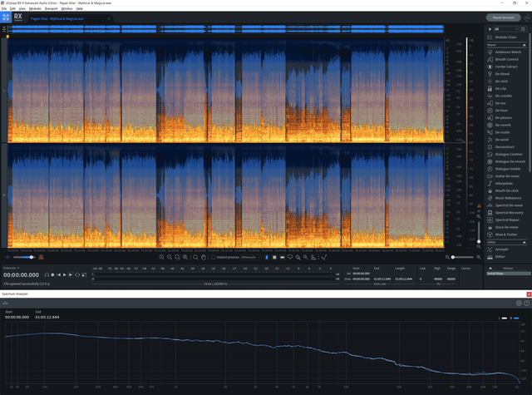Screen dimensions: 532x395
Task: Open the Transport menu
Action: click(52, 8)
